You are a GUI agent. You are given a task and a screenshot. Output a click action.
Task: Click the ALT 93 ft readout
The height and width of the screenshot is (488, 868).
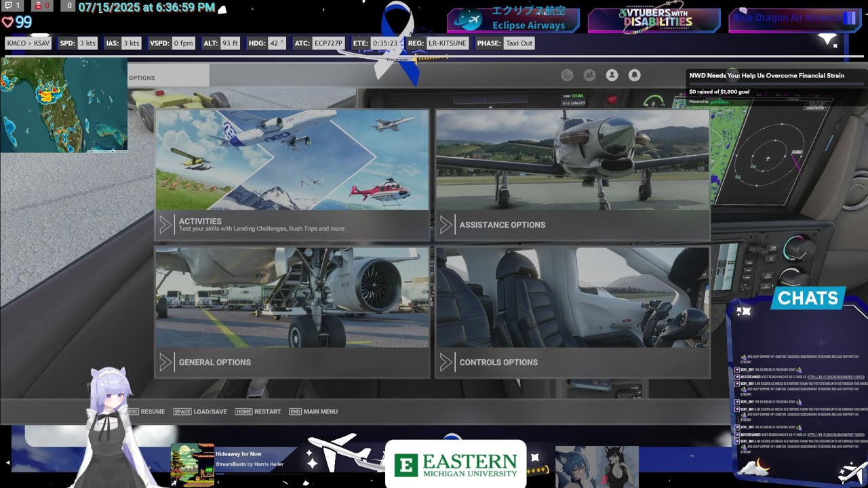point(222,43)
